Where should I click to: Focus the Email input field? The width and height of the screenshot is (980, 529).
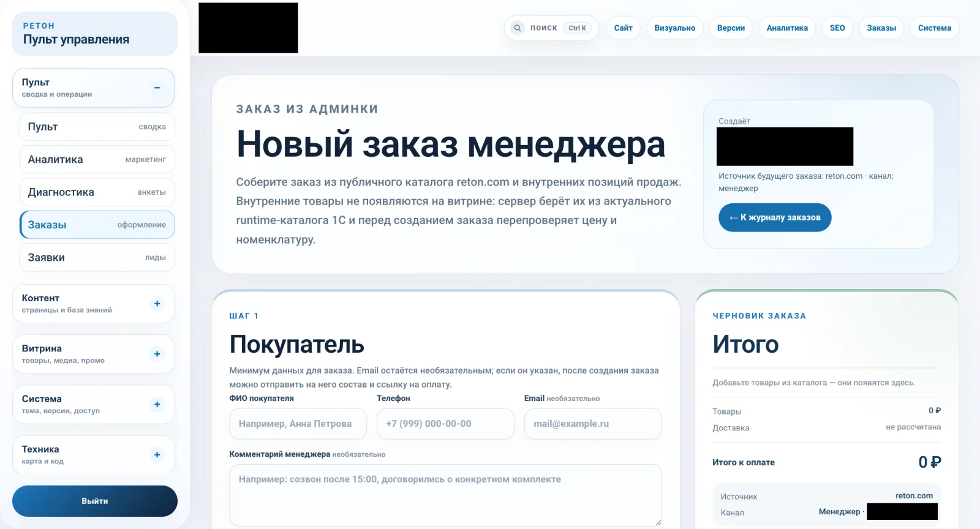pos(593,424)
